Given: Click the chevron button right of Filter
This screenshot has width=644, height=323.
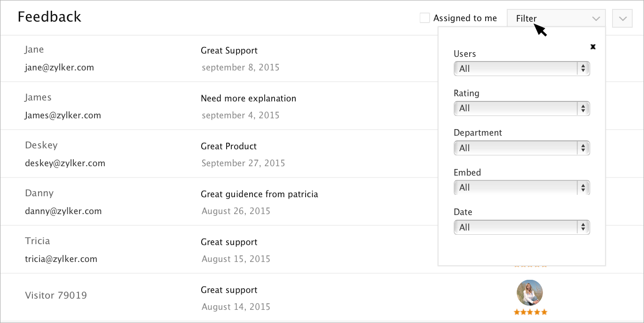Looking at the screenshot, I should (x=623, y=19).
